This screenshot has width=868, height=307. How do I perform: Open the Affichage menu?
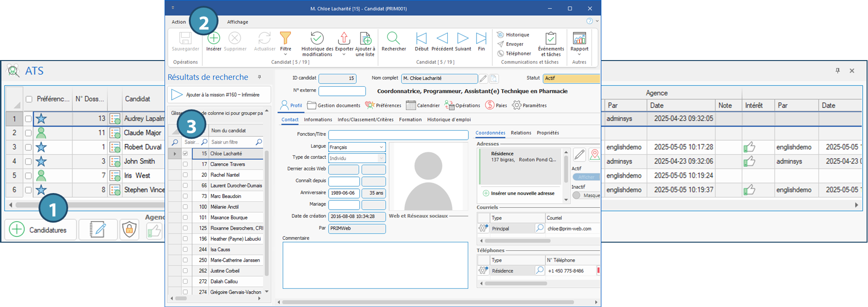coord(237,22)
